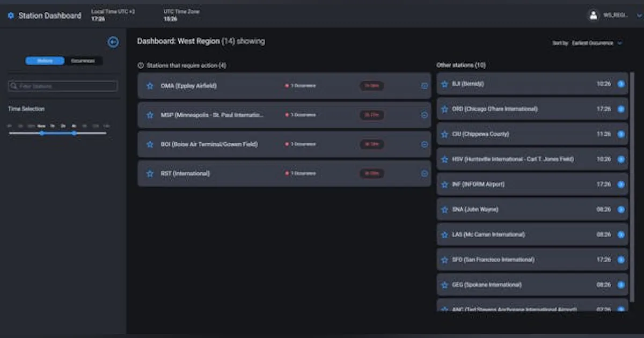This screenshot has height=338, width=644.
Task: Open ORD Chicago O'Hare blue arrow button
Action: click(621, 109)
